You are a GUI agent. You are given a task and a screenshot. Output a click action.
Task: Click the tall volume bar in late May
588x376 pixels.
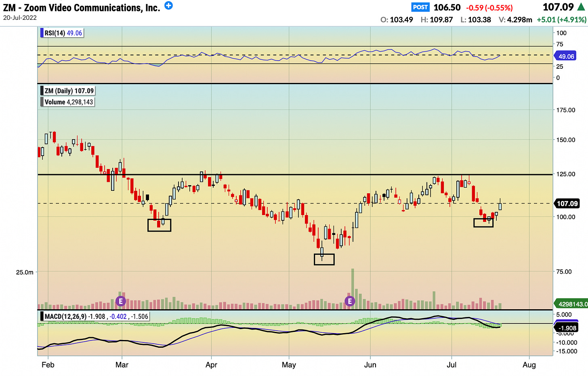[353, 289]
